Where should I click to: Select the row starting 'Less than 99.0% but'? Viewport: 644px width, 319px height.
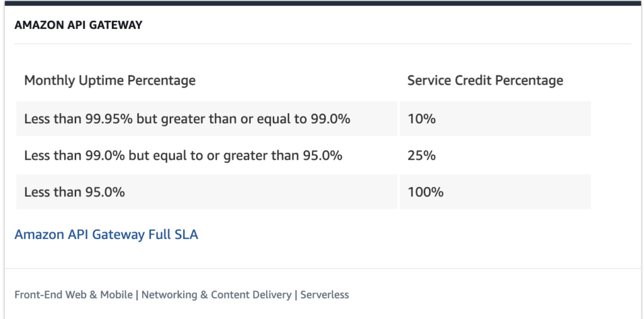[x=183, y=155]
